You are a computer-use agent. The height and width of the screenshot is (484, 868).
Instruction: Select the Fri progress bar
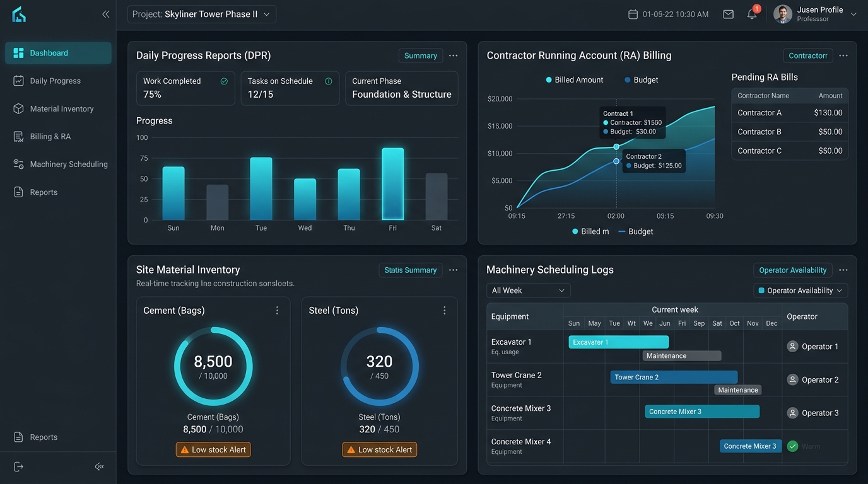[393, 184]
